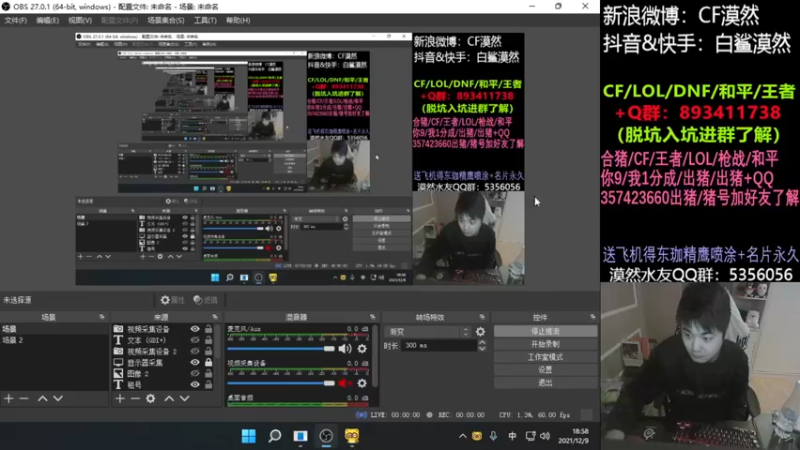Open 设置 from the controls panel
Screen dimensions: 800x450
pyautogui.click(x=545, y=370)
